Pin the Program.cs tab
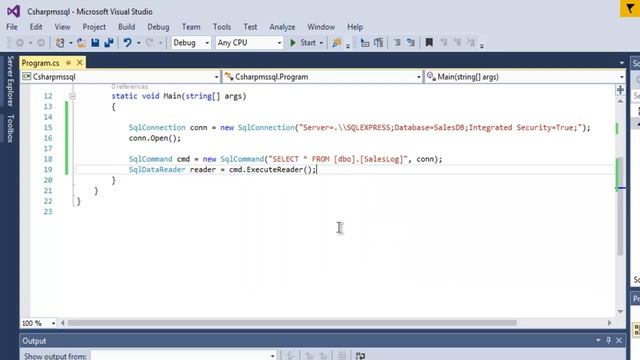Image resolution: width=640 pixels, height=360 pixels. (x=68, y=63)
